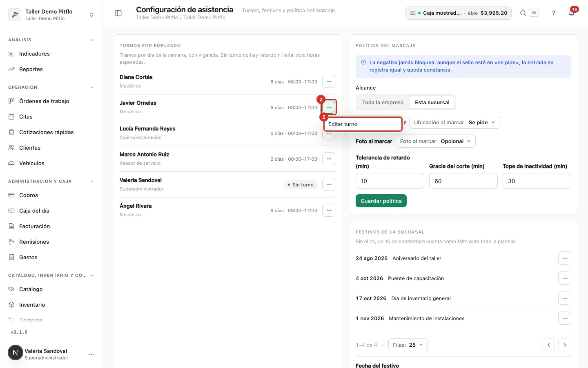Open options for Aniversario del taller
Screen dimensions: 588x368
click(565, 258)
